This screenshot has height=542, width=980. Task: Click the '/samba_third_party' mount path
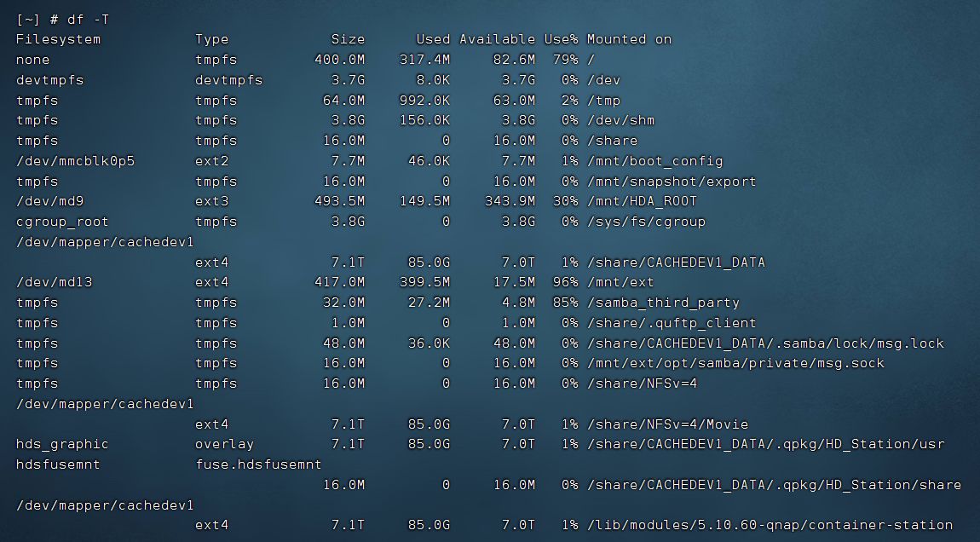tap(663, 303)
